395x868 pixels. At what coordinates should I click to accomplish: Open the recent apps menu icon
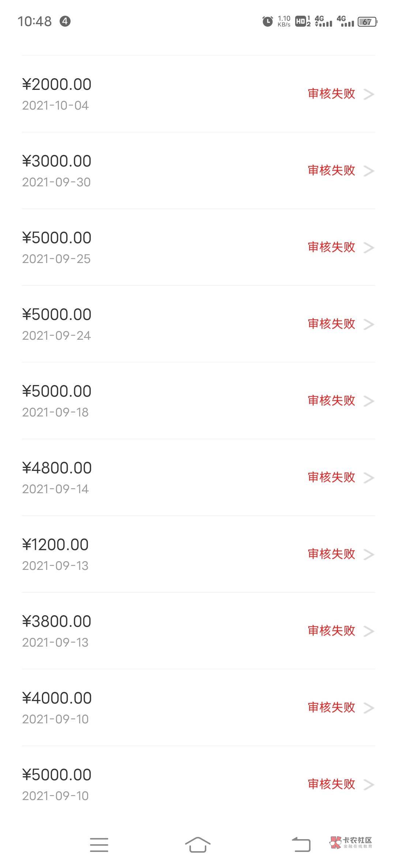click(99, 845)
